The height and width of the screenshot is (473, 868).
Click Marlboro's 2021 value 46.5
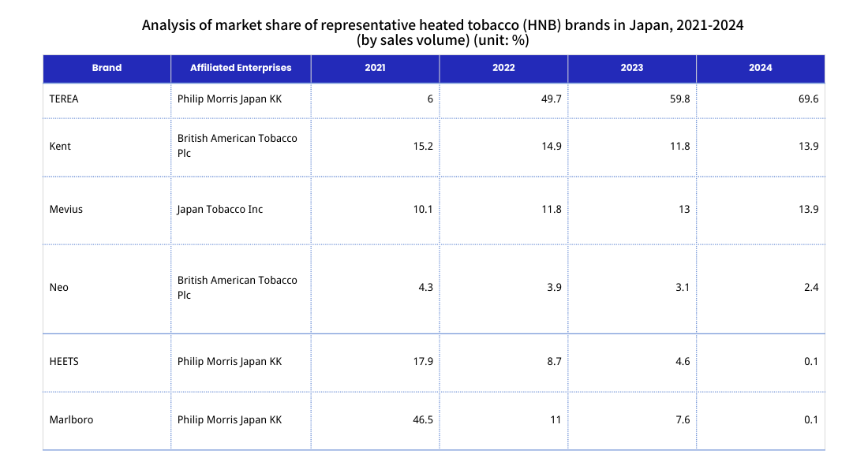pos(423,419)
